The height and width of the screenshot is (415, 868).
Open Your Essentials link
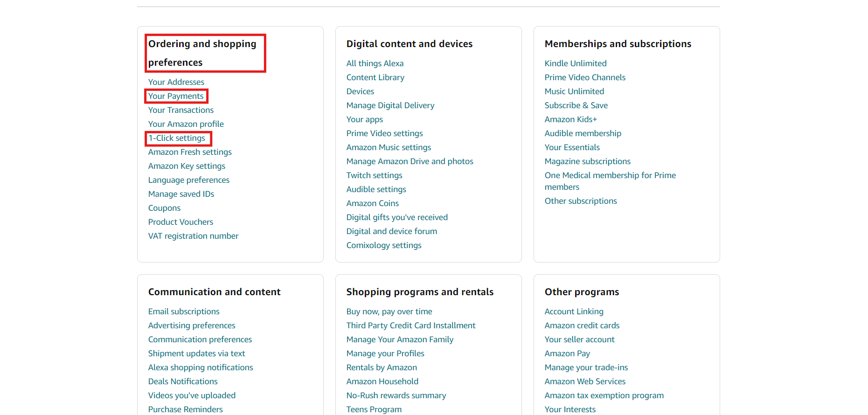pyautogui.click(x=572, y=147)
